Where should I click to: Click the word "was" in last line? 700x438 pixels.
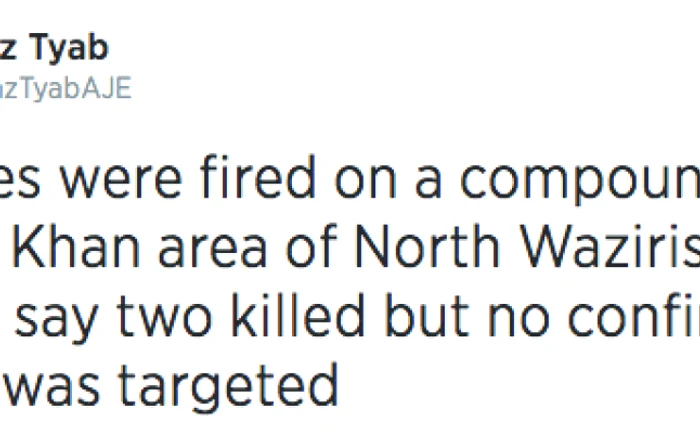click(x=52, y=389)
